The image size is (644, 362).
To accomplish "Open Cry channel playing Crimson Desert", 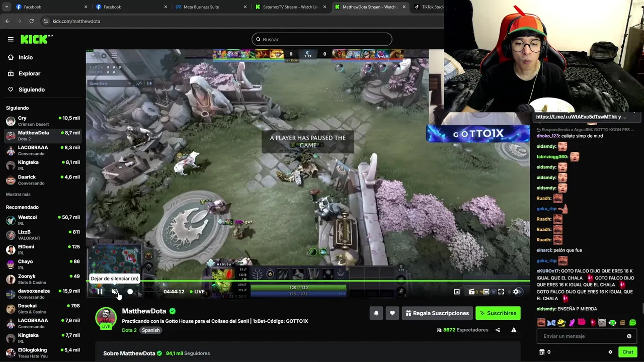I will coord(43,121).
